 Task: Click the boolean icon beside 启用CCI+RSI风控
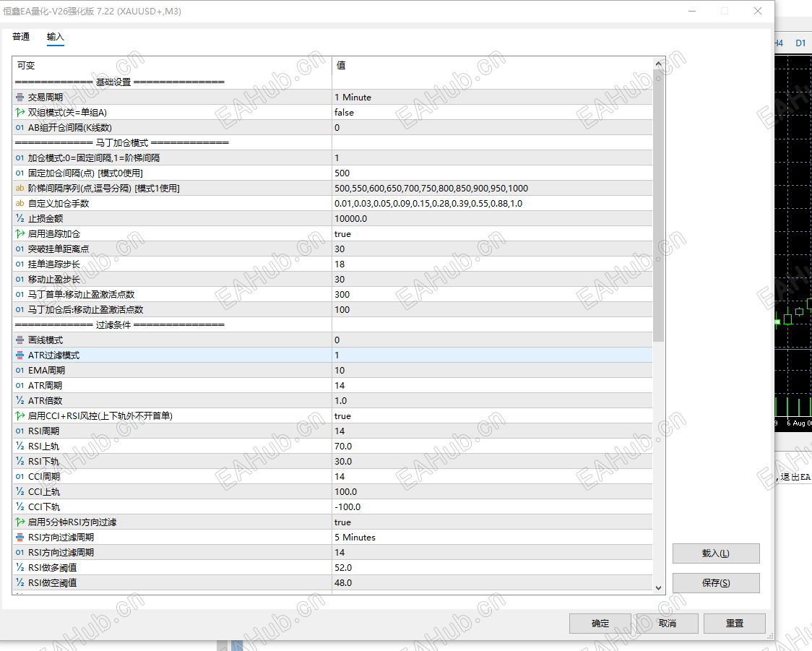(x=20, y=416)
